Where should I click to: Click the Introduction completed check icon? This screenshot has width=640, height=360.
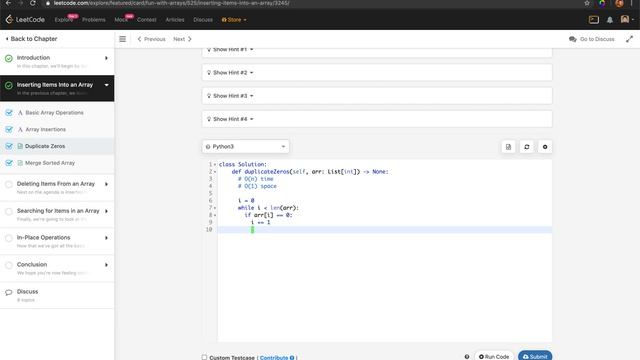[9, 58]
